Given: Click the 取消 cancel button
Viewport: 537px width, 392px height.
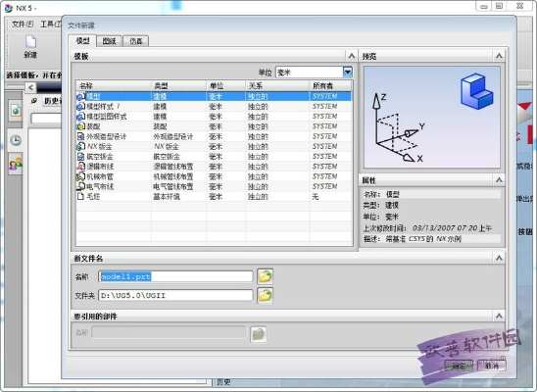Looking at the screenshot, I should click(492, 366).
